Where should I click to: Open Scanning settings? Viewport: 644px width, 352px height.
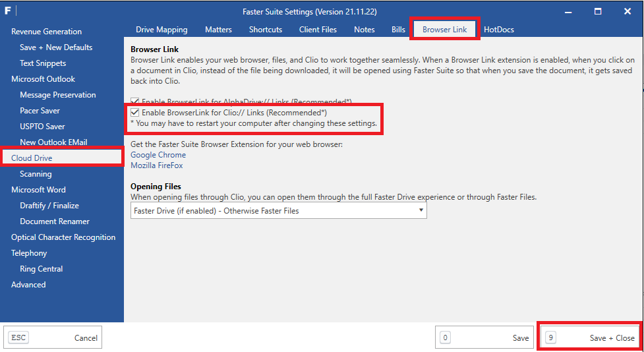pyautogui.click(x=36, y=174)
